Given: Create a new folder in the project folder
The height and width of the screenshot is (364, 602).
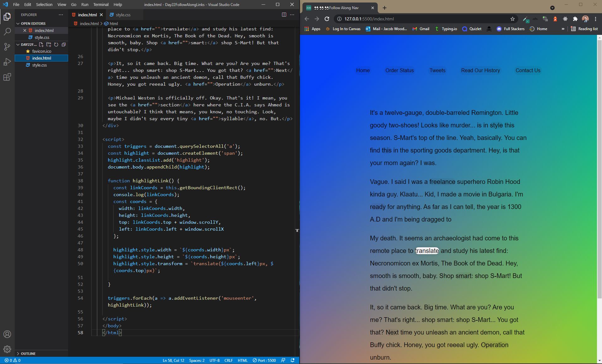Looking at the screenshot, I should coord(49,45).
